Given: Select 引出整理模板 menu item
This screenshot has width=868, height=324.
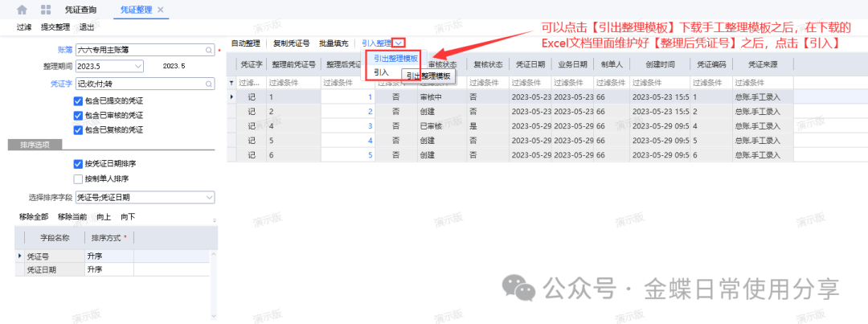Looking at the screenshot, I should tap(395, 59).
